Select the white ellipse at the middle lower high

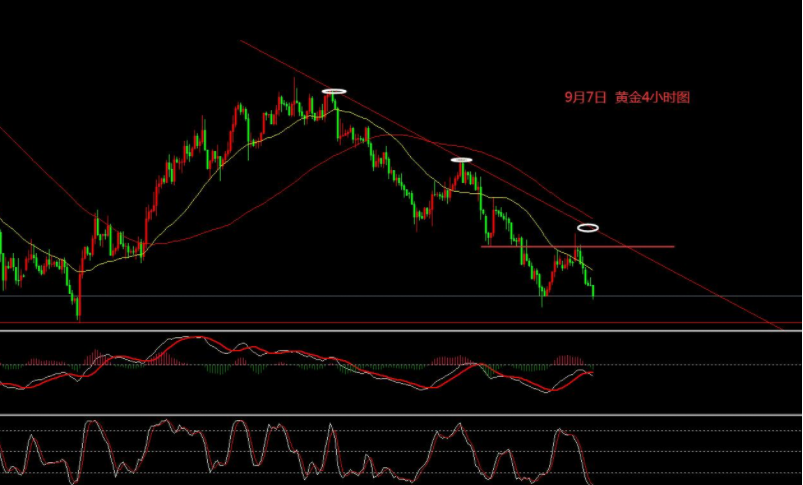coord(461,160)
